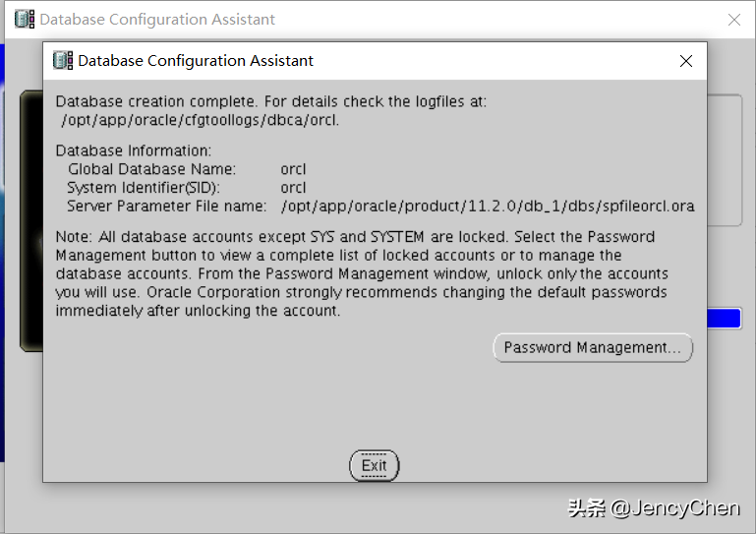Click the spfileorcl.ora server parameter file path

(488, 207)
